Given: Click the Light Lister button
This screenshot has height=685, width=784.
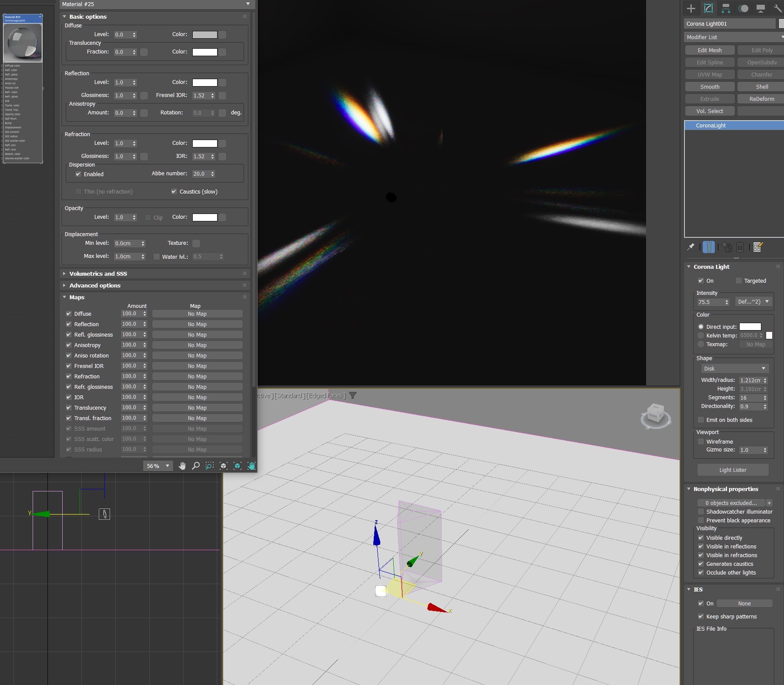Looking at the screenshot, I should pos(733,470).
